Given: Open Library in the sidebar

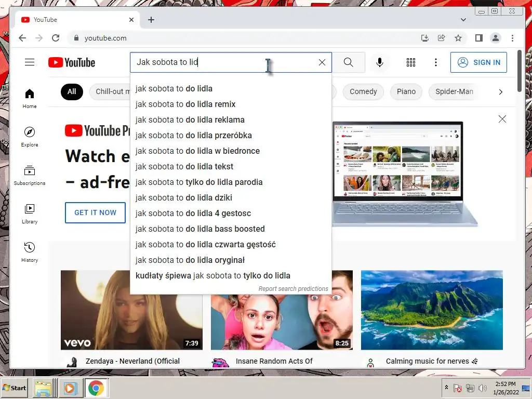Looking at the screenshot, I should pyautogui.click(x=30, y=214).
